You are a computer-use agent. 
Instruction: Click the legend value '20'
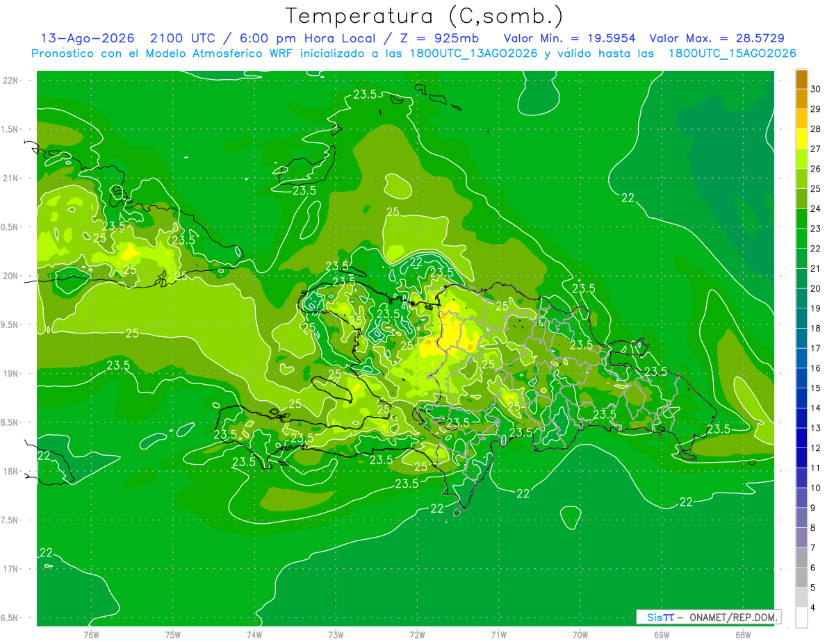tap(816, 288)
